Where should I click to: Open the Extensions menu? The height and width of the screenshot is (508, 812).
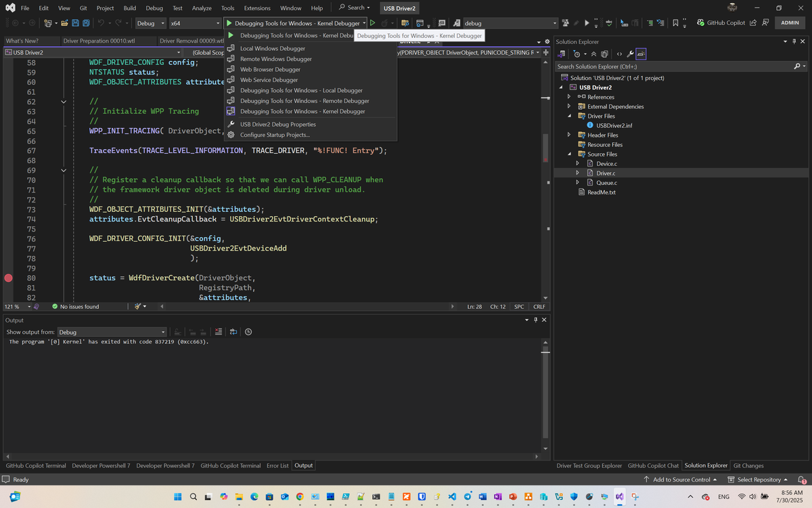[x=257, y=8]
